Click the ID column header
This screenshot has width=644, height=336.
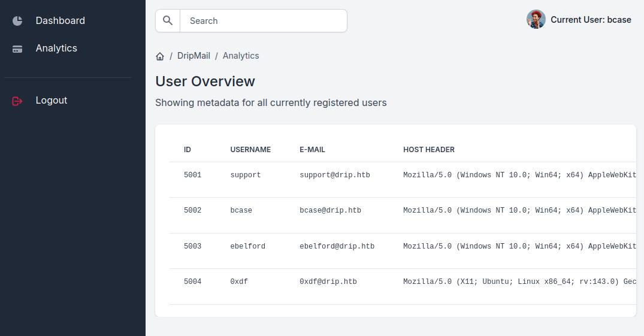pyautogui.click(x=188, y=150)
